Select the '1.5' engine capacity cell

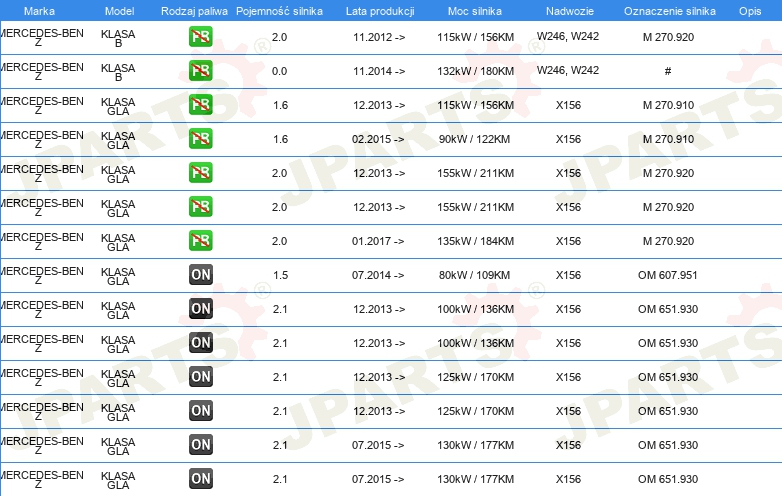tap(280, 275)
